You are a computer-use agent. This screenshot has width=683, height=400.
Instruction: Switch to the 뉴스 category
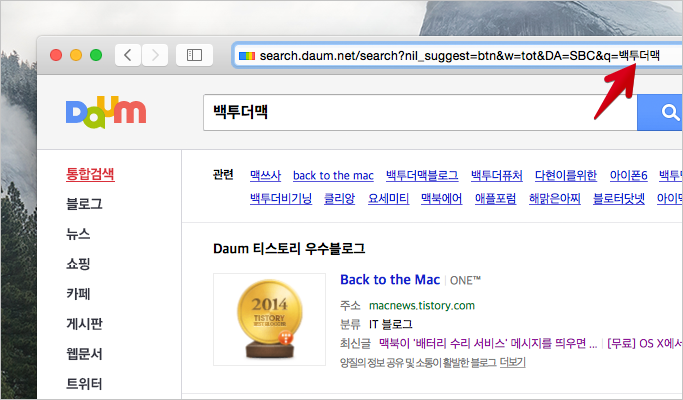pos(78,234)
